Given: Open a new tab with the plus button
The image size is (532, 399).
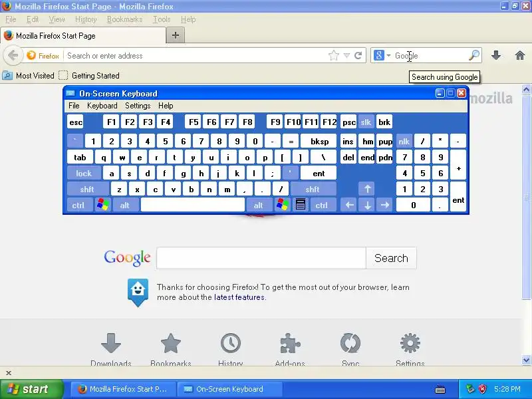Looking at the screenshot, I should coord(176,35).
